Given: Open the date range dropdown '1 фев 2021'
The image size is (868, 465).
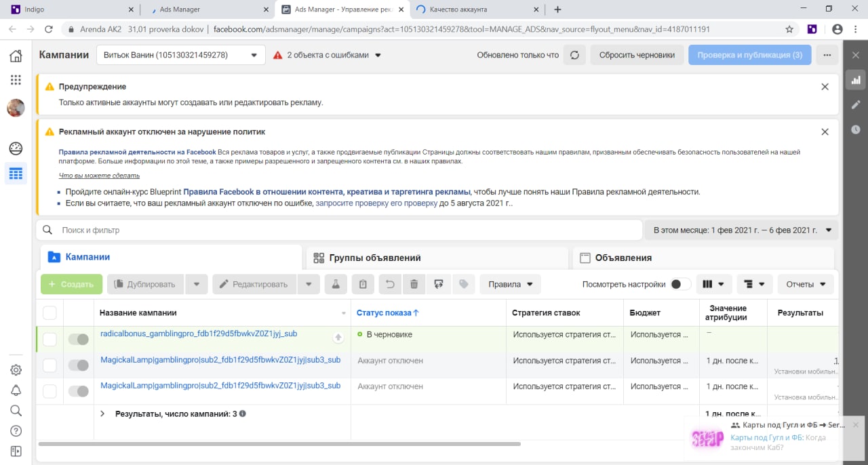Looking at the screenshot, I should (x=741, y=230).
